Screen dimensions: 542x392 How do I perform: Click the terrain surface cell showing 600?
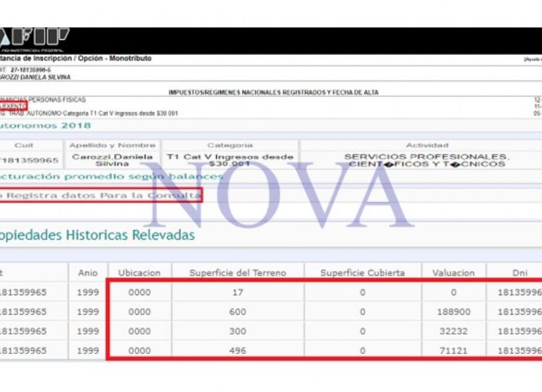[x=237, y=312]
